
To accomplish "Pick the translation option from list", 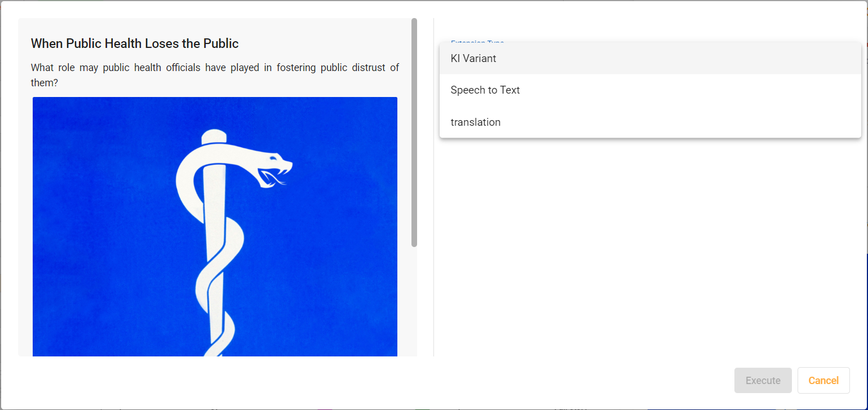I will [476, 122].
